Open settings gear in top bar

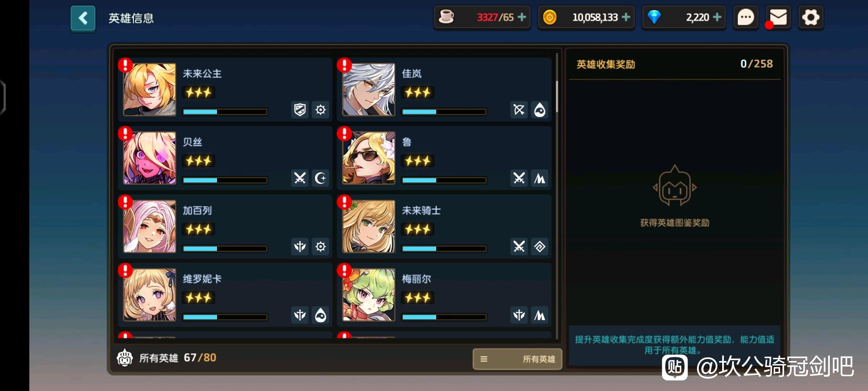click(x=810, y=18)
